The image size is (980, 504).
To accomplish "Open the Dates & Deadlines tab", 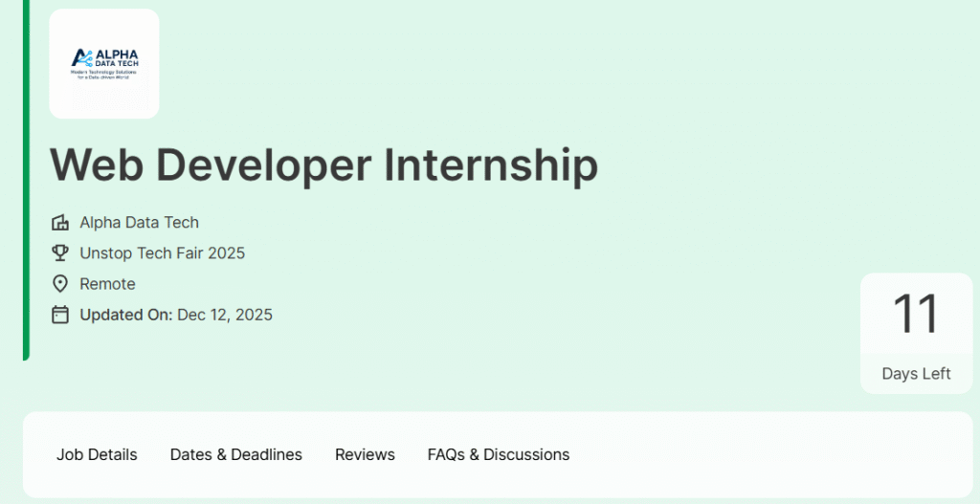I will click(x=235, y=455).
